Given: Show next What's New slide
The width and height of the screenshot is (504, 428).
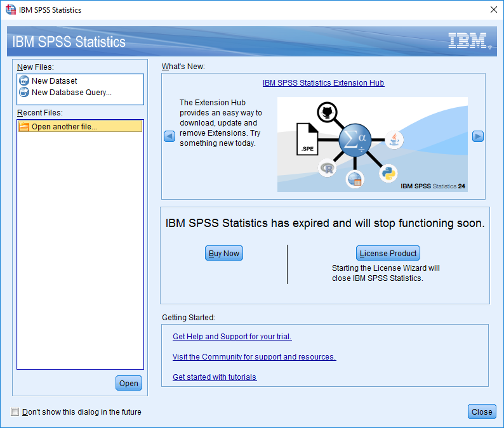Looking at the screenshot, I should tap(477, 136).
